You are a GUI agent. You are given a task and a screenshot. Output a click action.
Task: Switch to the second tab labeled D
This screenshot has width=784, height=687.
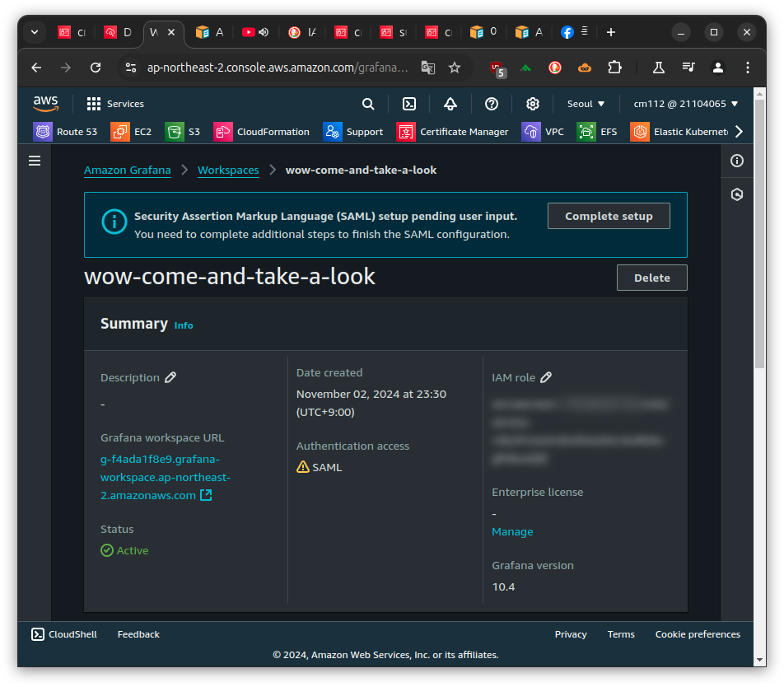click(118, 32)
